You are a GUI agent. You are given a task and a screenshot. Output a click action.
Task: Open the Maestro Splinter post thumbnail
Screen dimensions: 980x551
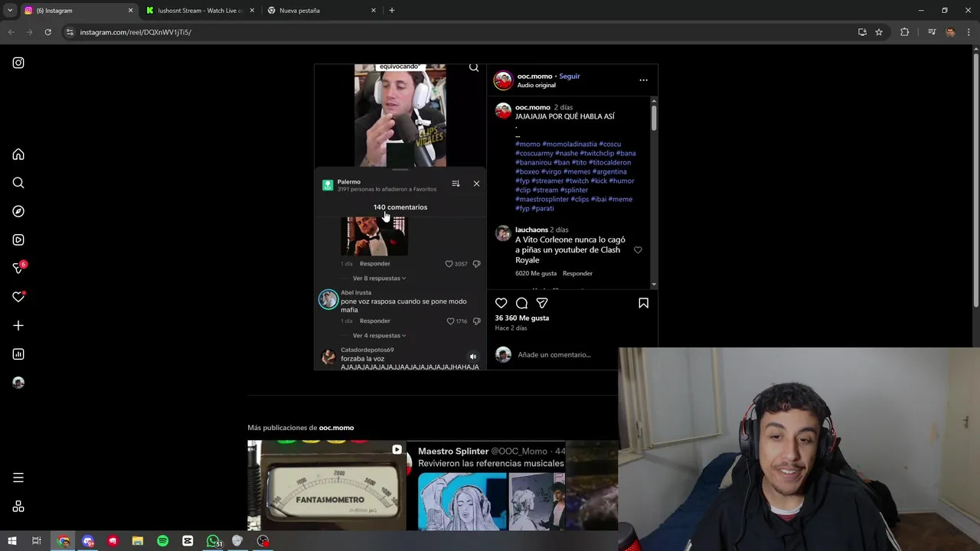487,485
